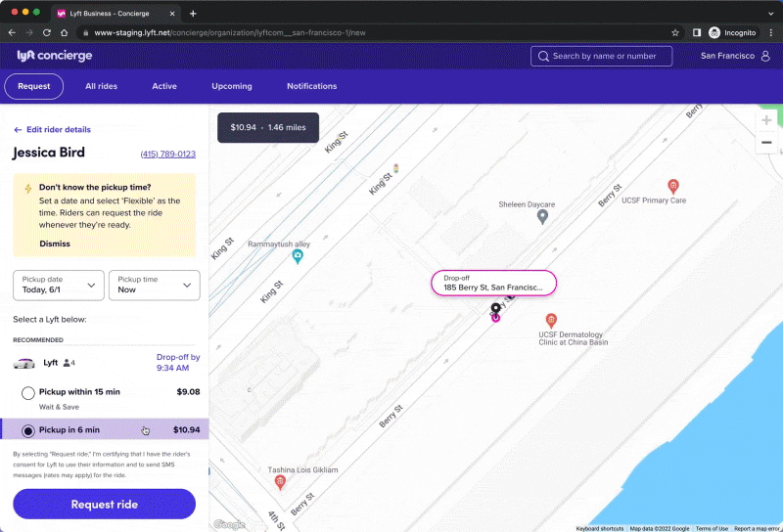Screen dimensions: 783x532
Task: Click the Request ride button
Action: click(x=105, y=504)
